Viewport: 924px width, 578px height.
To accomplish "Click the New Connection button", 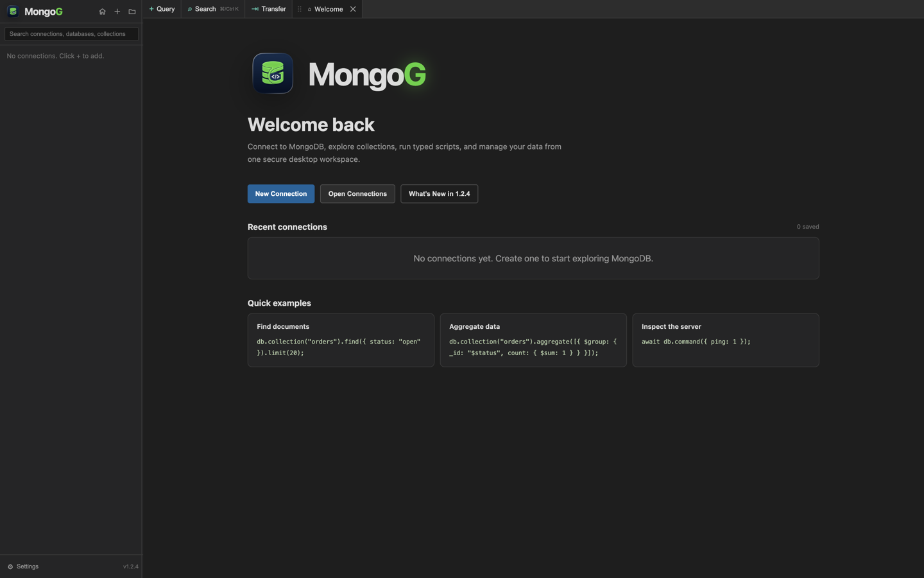I will (281, 194).
